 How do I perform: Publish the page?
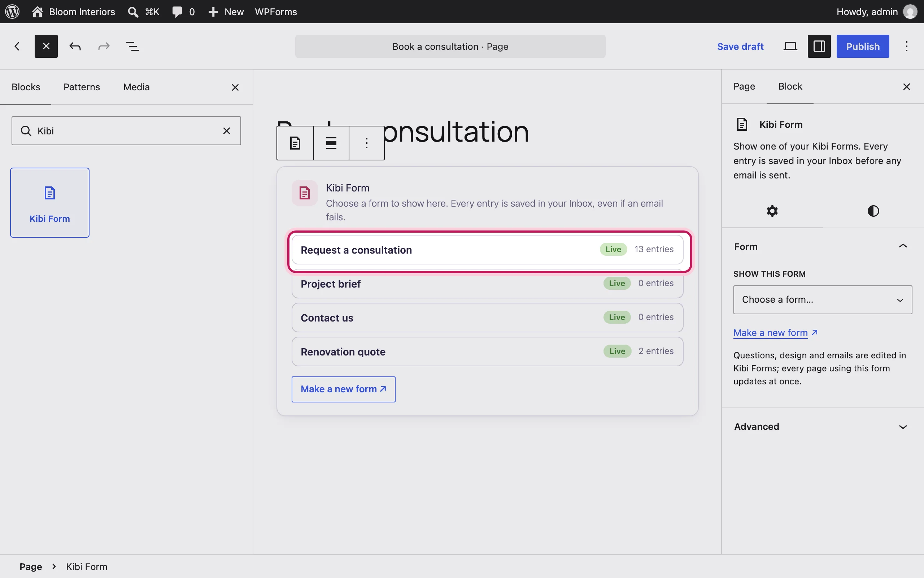pos(863,46)
